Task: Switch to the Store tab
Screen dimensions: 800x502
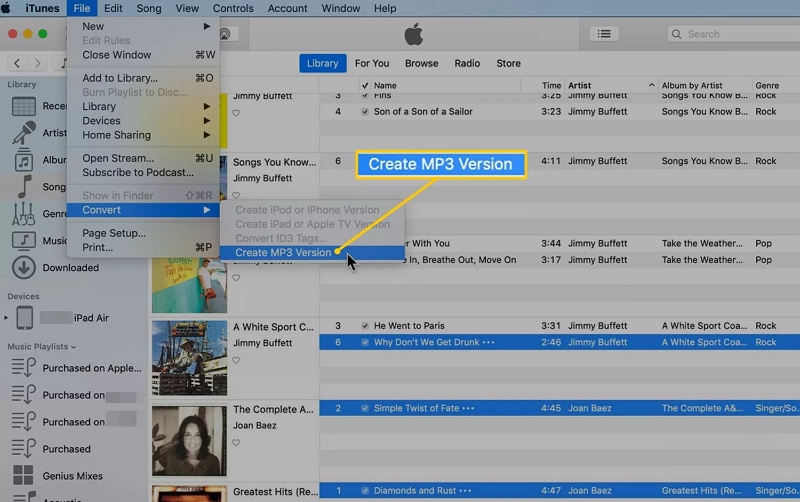Action: (509, 63)
